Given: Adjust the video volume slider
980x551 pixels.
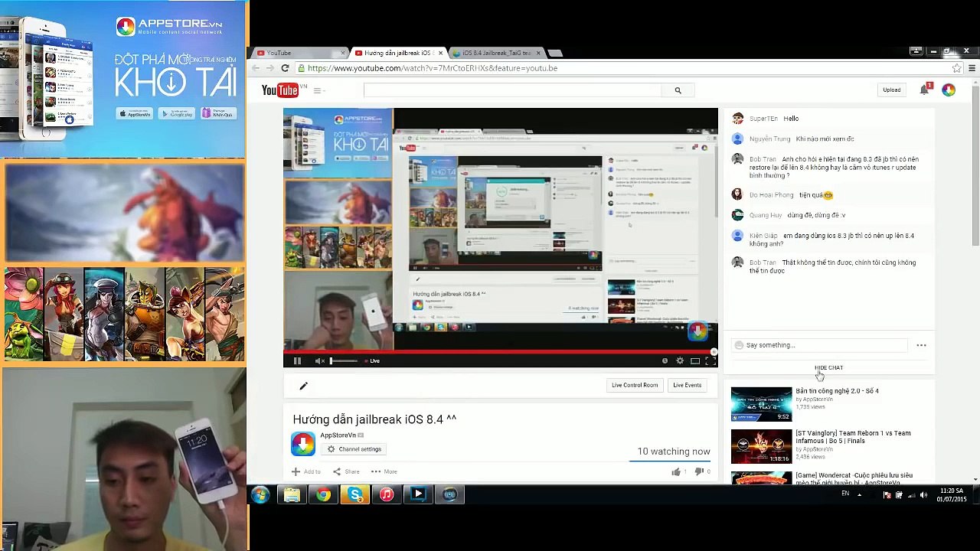Looking at the screenshot, I should click(x=344, y=360).
